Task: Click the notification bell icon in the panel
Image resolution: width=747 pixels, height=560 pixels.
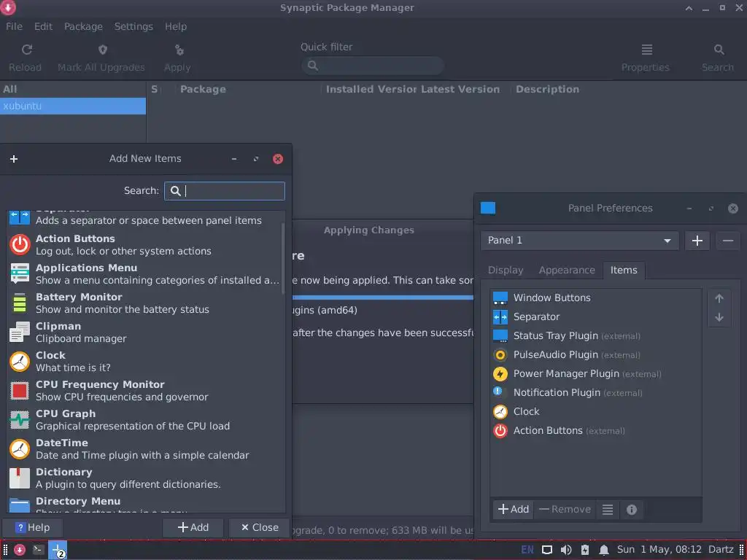Action: point(603,550)
